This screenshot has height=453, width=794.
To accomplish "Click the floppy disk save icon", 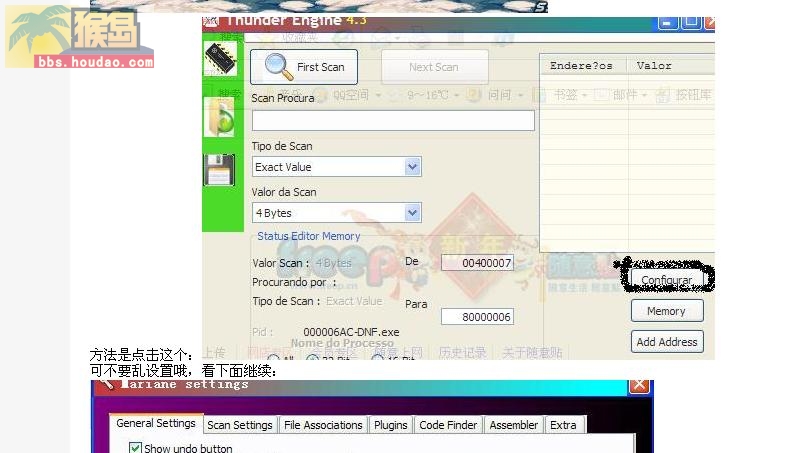I will click(x=219, y=170).
